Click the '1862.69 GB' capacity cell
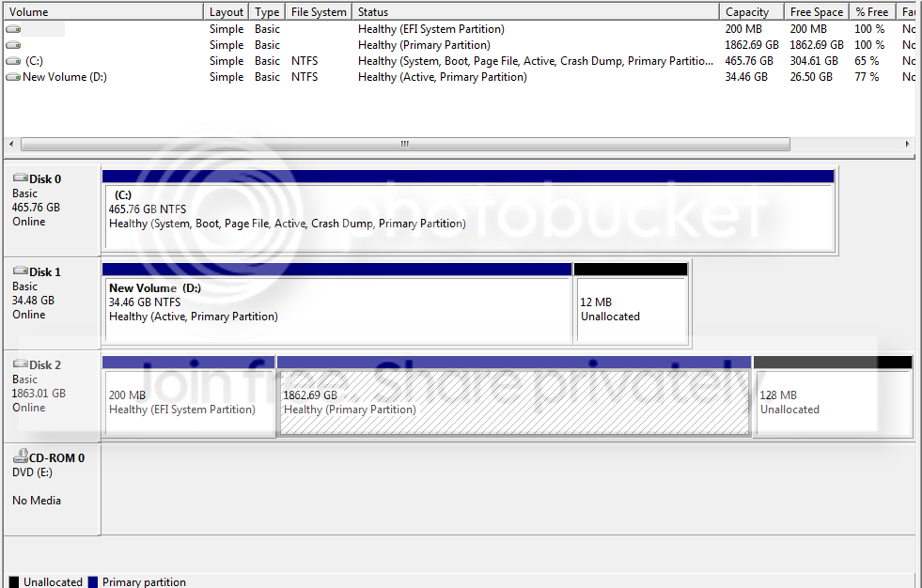The image size is (922, 588). pyautogui.click(x=752, y=45)
